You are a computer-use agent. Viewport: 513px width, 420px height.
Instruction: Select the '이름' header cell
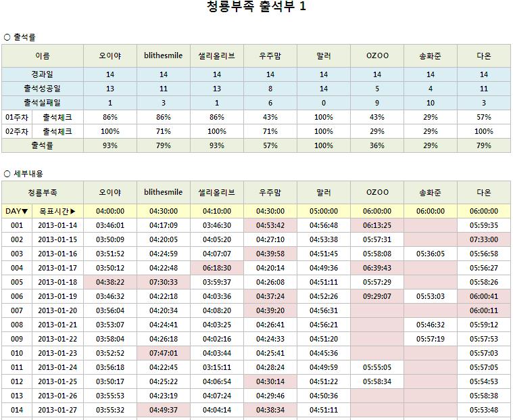(43, 56)
